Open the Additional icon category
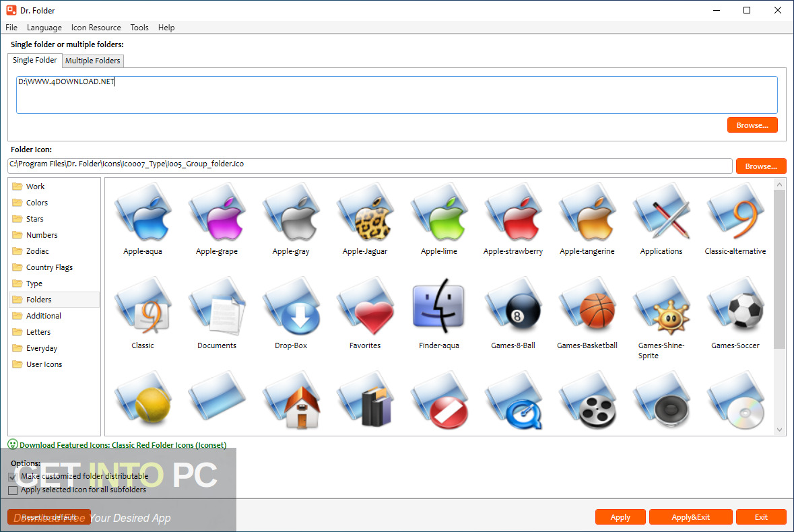This screenshot has width=794, height=532. pos(54,316)
